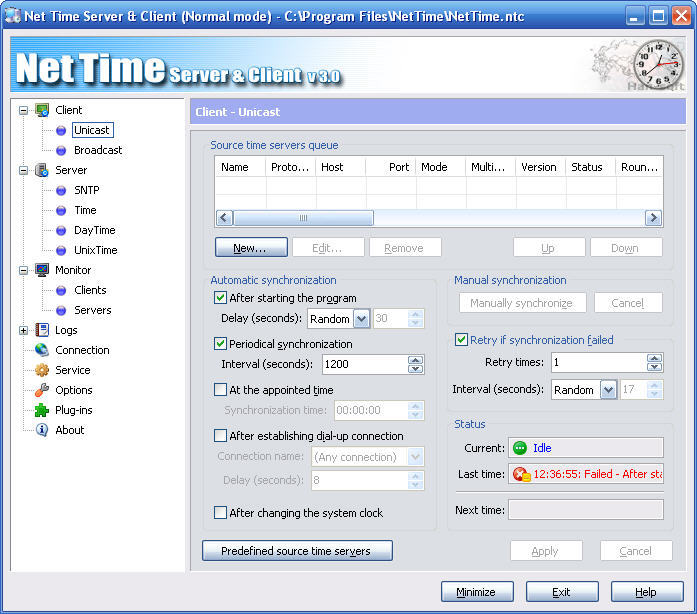
Task: Click the periodical Interval seconds field
Action: [365, 364]
